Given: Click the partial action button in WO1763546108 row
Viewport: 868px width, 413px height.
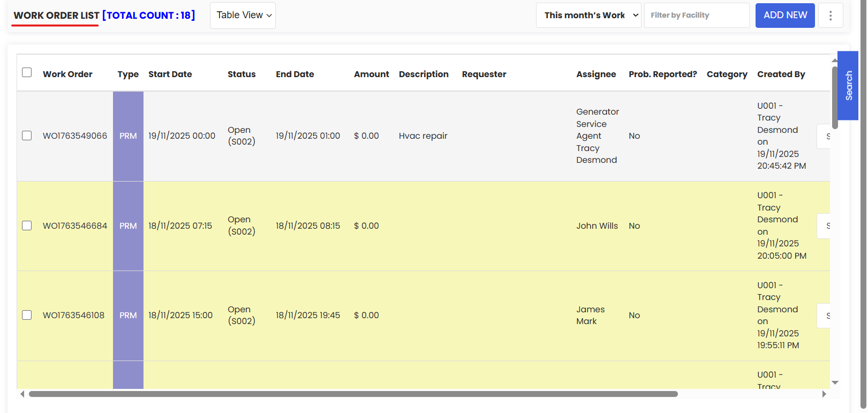Looking at the screenshot, I should tap(824, 316).
